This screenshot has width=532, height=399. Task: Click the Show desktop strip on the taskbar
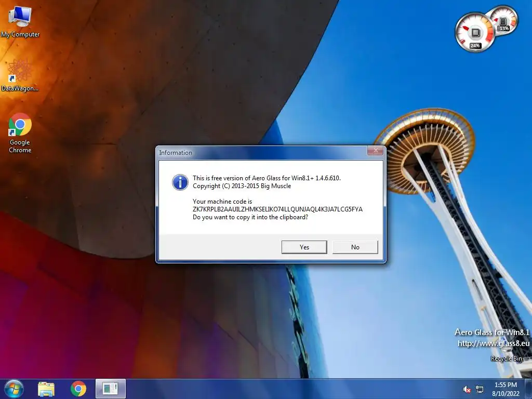528,389
